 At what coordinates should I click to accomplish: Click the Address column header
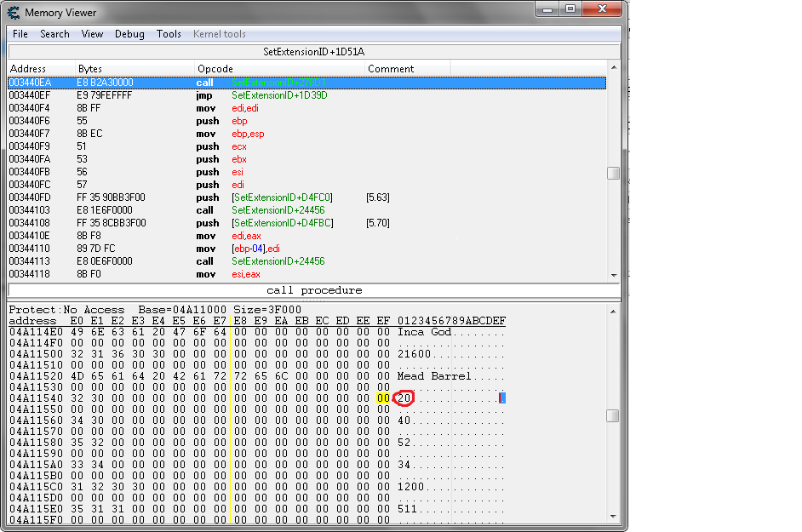(27, 68)
